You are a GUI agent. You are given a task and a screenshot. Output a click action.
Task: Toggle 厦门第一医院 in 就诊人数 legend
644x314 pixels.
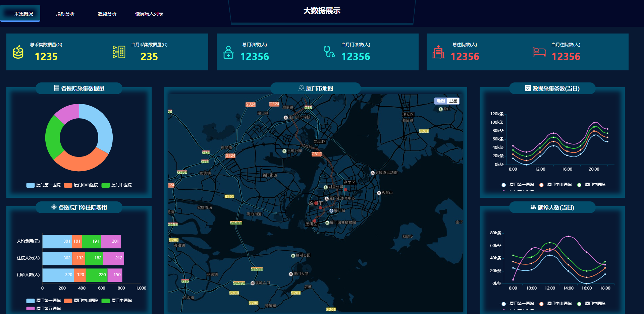click(517, 304)
